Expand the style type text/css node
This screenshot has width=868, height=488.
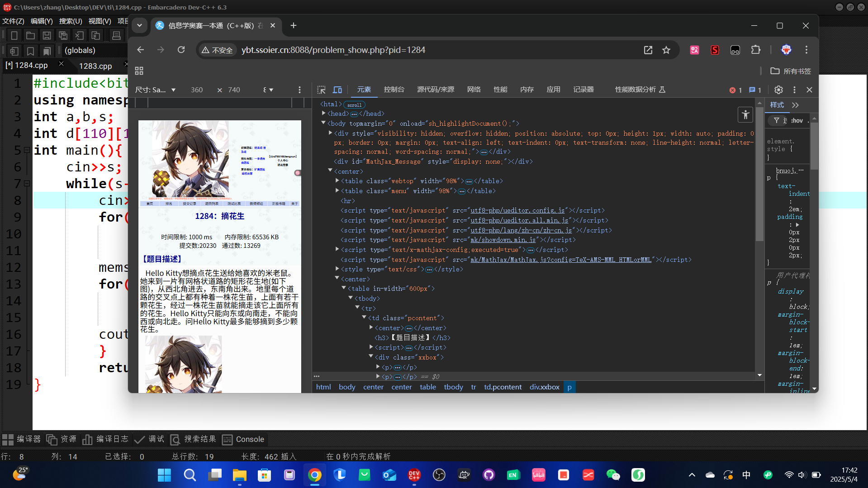(337, 269)
